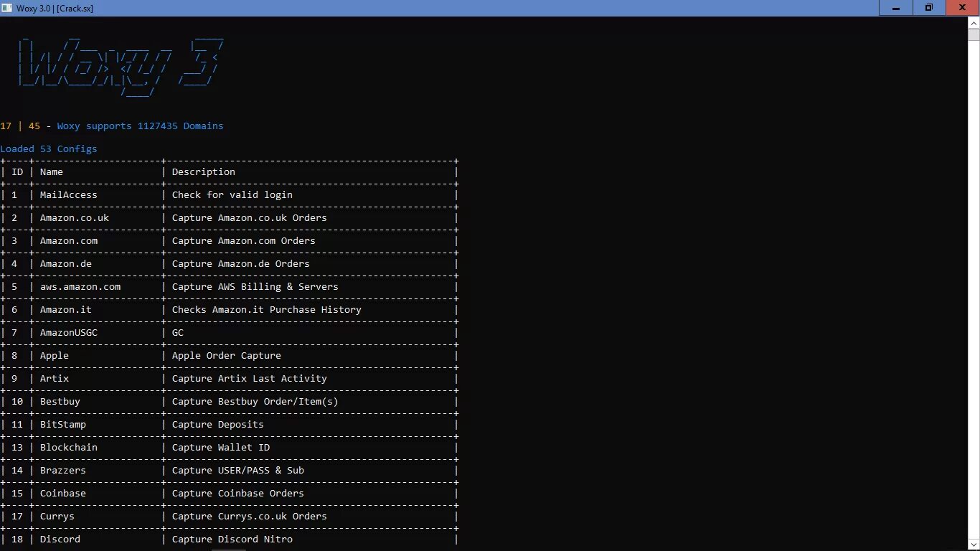Viewport: 980px width, 551px height.
Task: Click the scrollbar down arrow
Action: pyautogui.click(x=974, y=545)
